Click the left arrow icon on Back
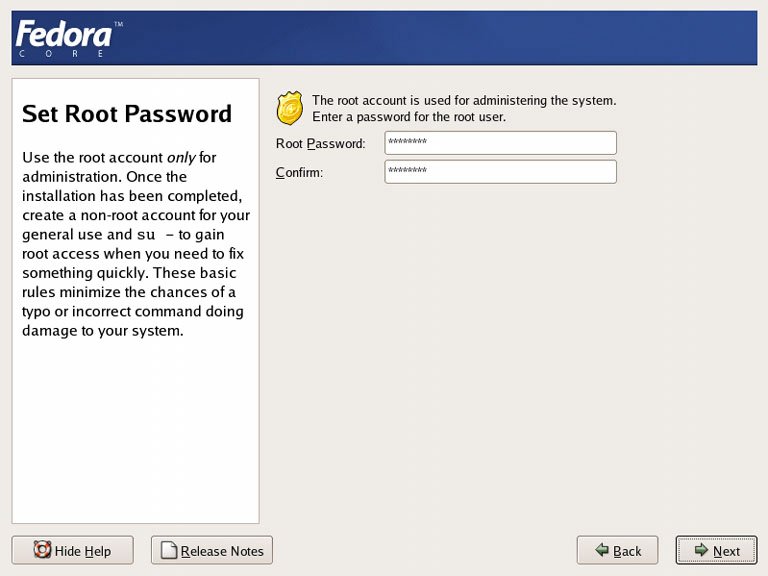 pos(601,550)
